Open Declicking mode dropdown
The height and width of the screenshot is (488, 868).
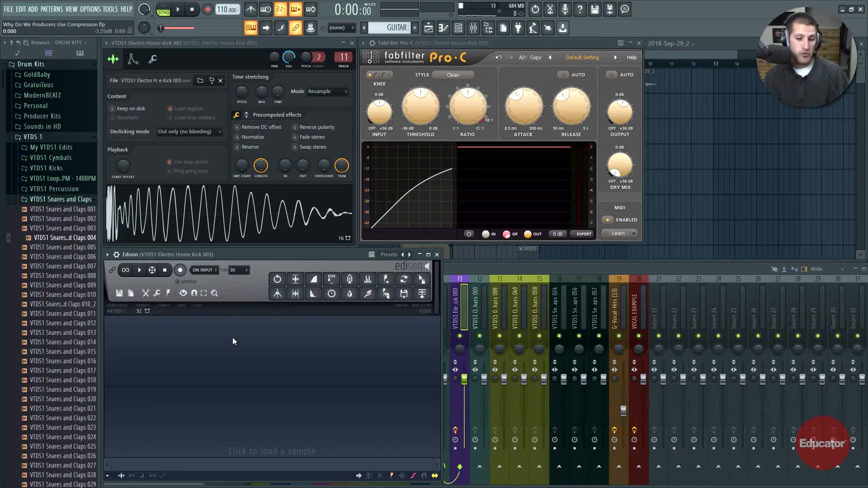pyautogui.click(x=189, y=131)
